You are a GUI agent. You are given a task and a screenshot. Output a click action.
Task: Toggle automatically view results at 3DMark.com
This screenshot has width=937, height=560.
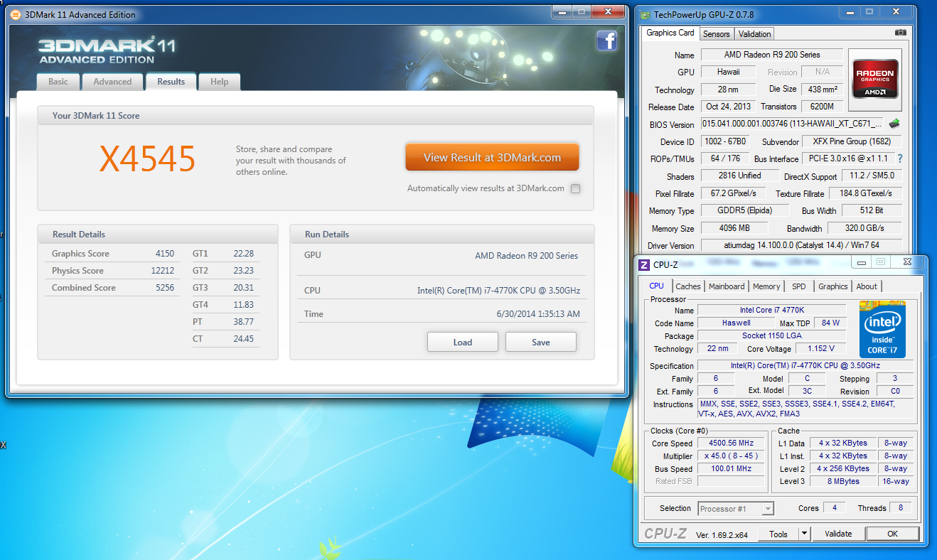coord(575,188)
